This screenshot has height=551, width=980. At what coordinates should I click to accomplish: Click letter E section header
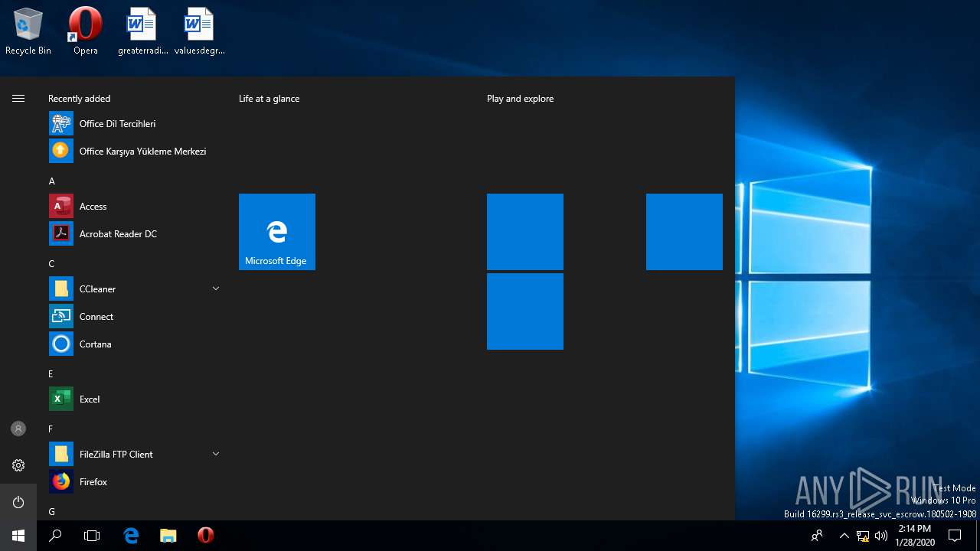tap(51, 374)
